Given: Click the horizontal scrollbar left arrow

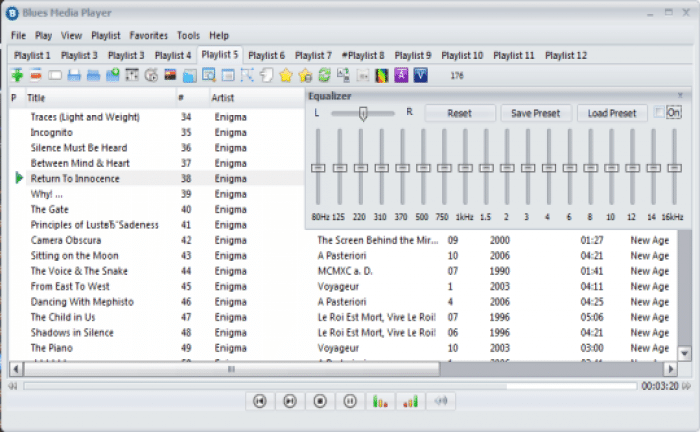Looking at the screenshot, I should [16, 369].
